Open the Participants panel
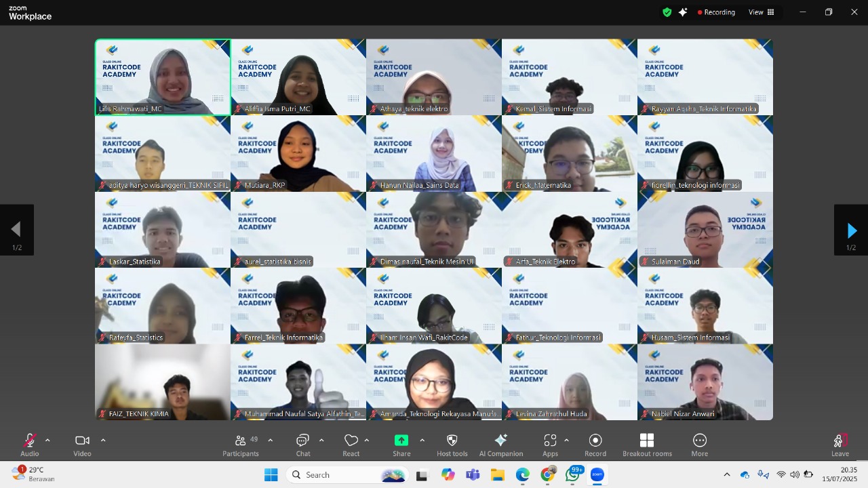The width and height of the screenshot is (868, 488). click(x=241, y=445)
